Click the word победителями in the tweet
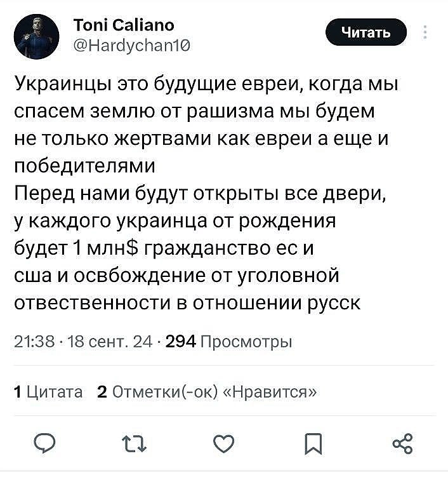 tap(84, 166)
